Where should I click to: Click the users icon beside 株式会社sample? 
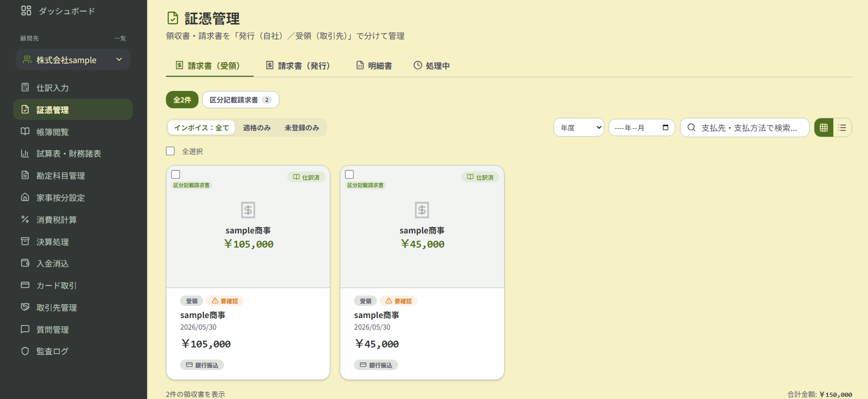(x=27, y=59)
